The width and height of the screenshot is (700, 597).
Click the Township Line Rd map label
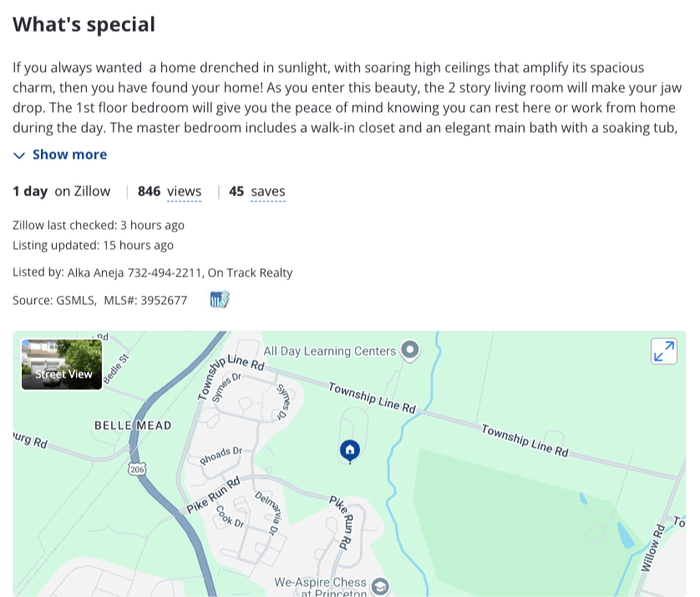tap(372, 397)
